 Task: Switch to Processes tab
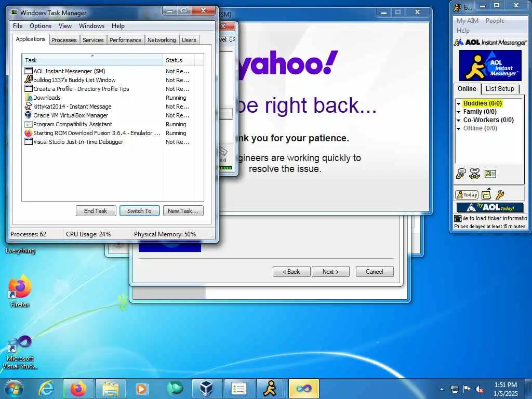64,40
